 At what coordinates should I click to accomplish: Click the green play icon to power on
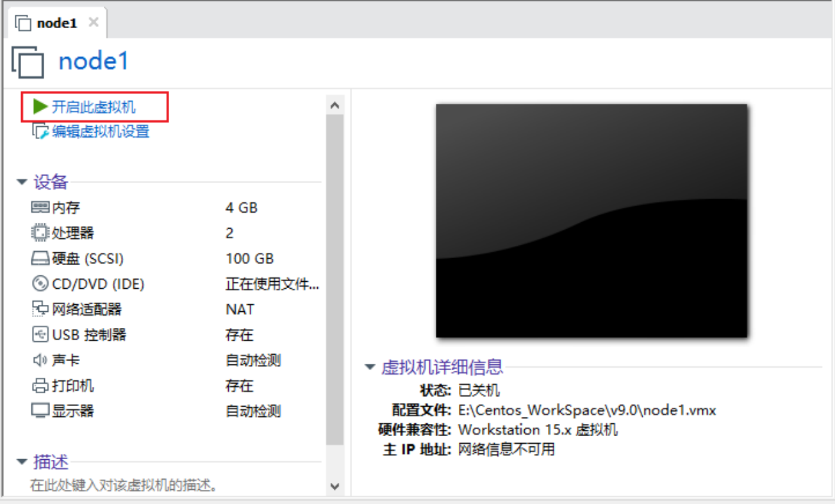40,106
